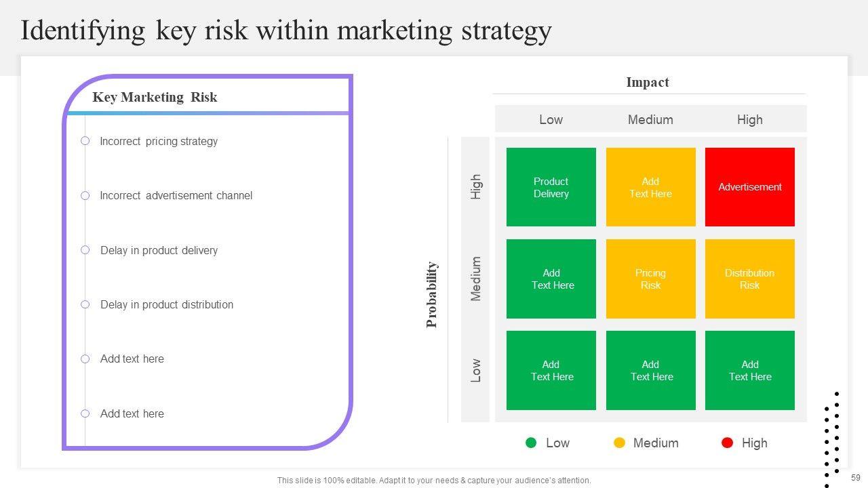Click the red High legend dot
Screen dimensions: 868x488
[x=728, y=443]
